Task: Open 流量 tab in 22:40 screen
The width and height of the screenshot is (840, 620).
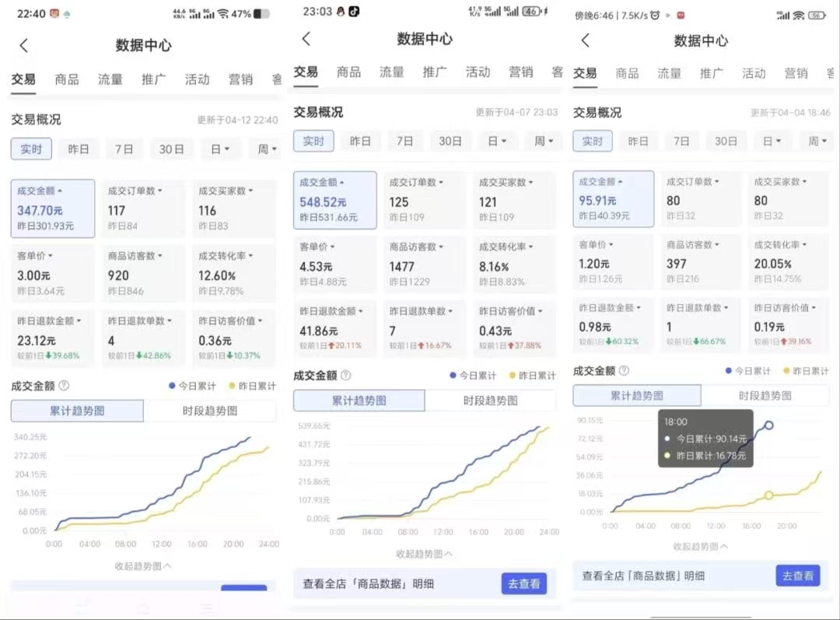Action: tap(110, 80)
